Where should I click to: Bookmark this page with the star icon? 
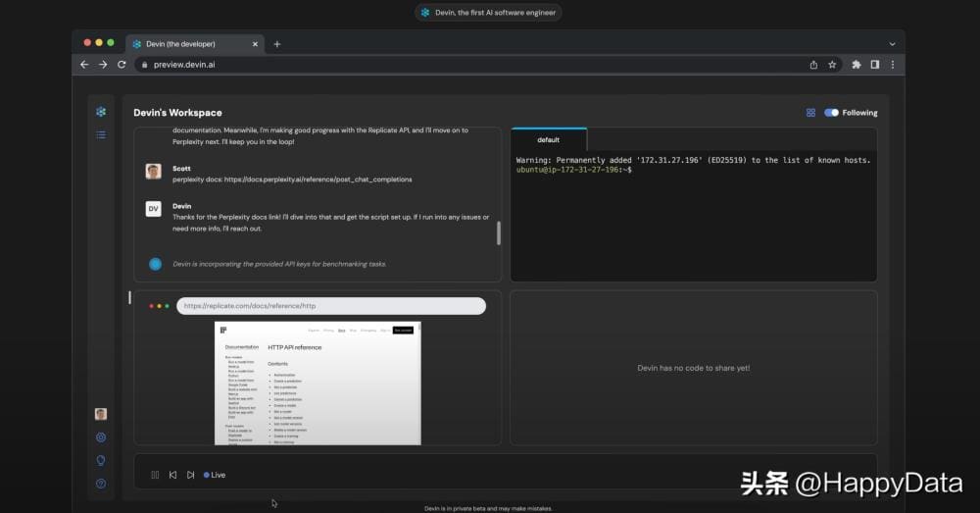[x=832, y=65]
